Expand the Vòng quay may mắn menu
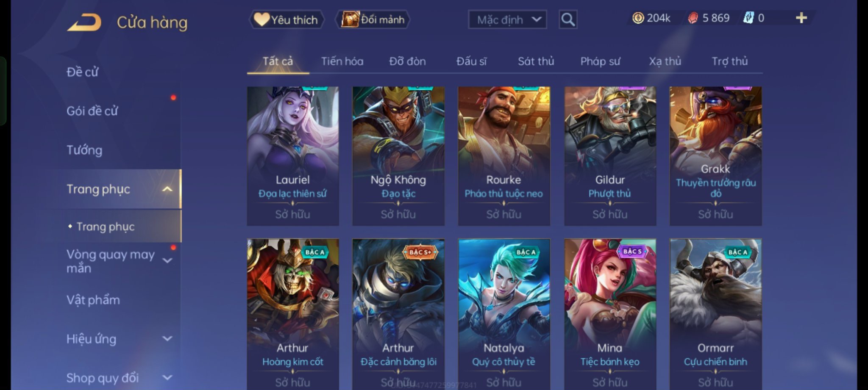This screenshot has height=390, width=868. 167,260
